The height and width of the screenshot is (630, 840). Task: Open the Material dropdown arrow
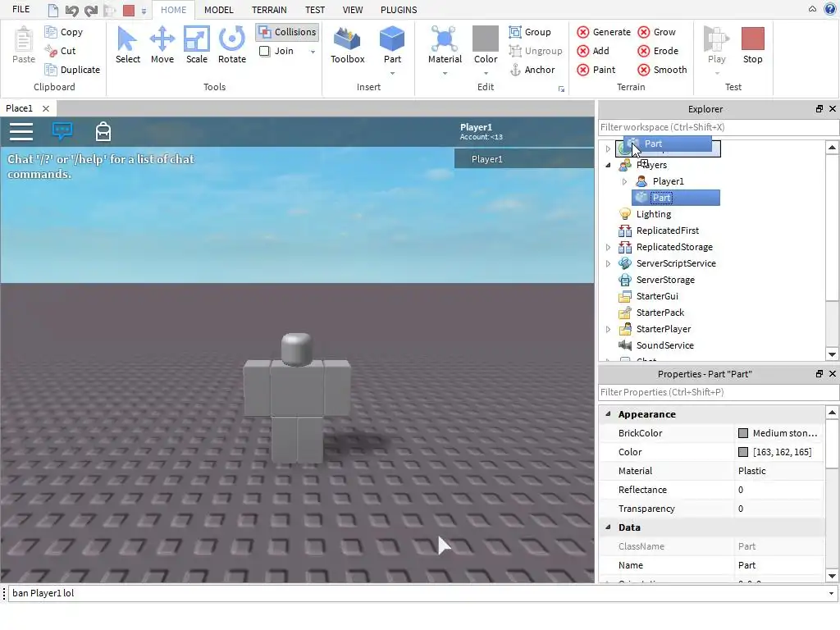(x=445, y=73)
